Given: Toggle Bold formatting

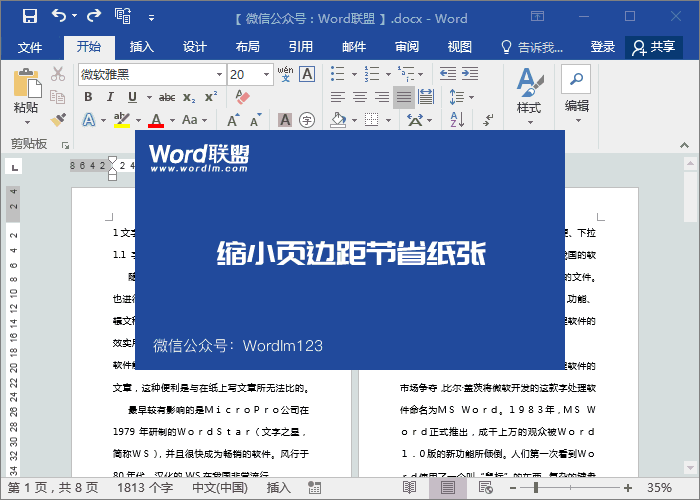Looking at the screenshot, I should tap(88, 97).
